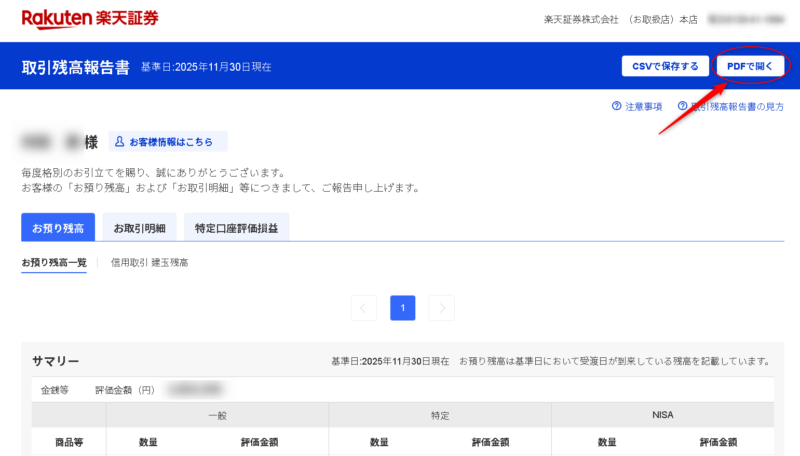This screenshot has width=800, height=456.
Task: Open the 特定口座評価損益 tab
Action: click(236, 227)
